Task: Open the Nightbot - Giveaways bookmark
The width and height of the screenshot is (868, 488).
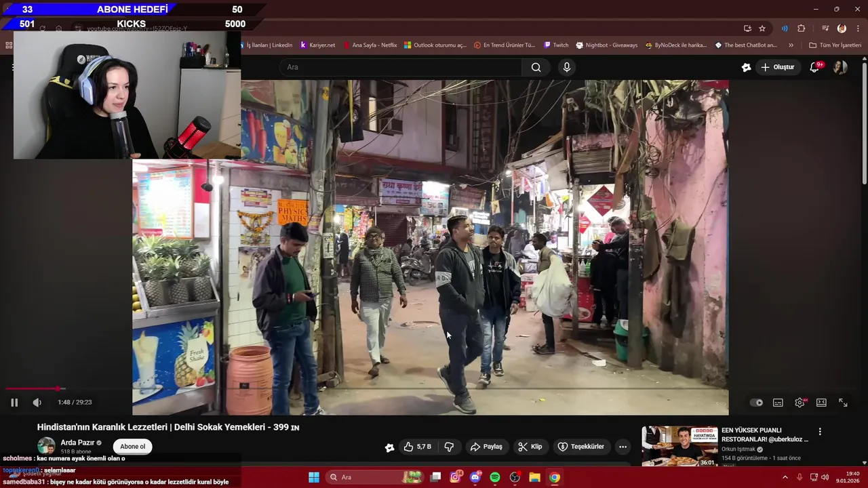Action: 607,45
